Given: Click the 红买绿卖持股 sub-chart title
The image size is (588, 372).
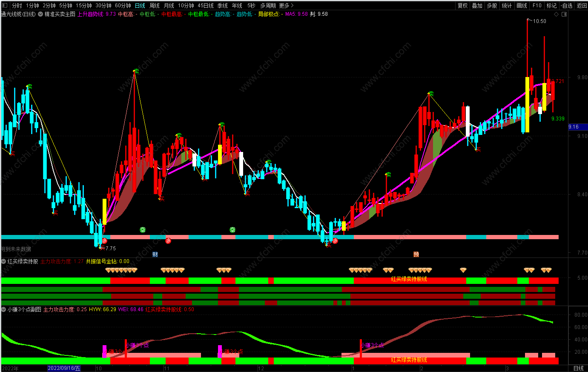Looking at the screenshot, I should click(x=23, y=261).
